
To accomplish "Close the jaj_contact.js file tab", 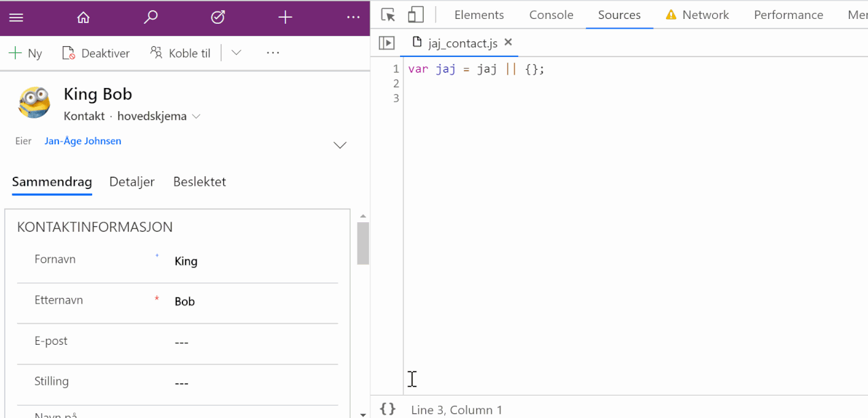I will pos(508,42).
